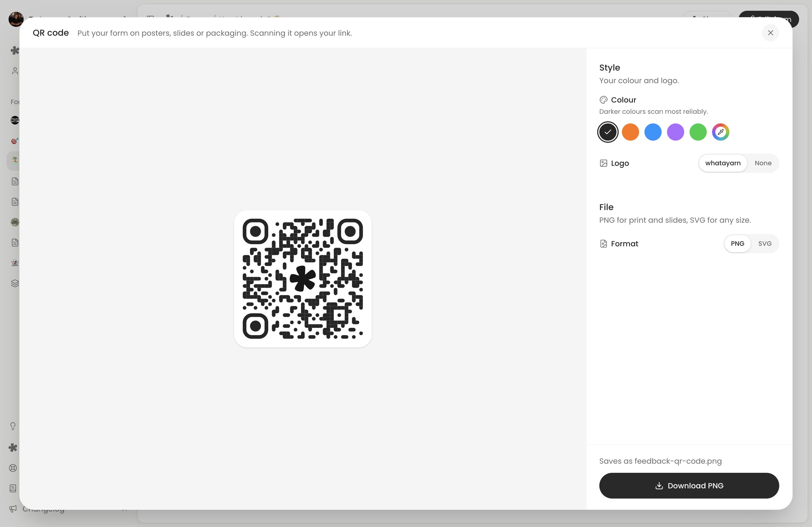The width and height of the screenshot is (812, 527).
Task: Click the palette icon beside Colour
Action: (603, 100)
